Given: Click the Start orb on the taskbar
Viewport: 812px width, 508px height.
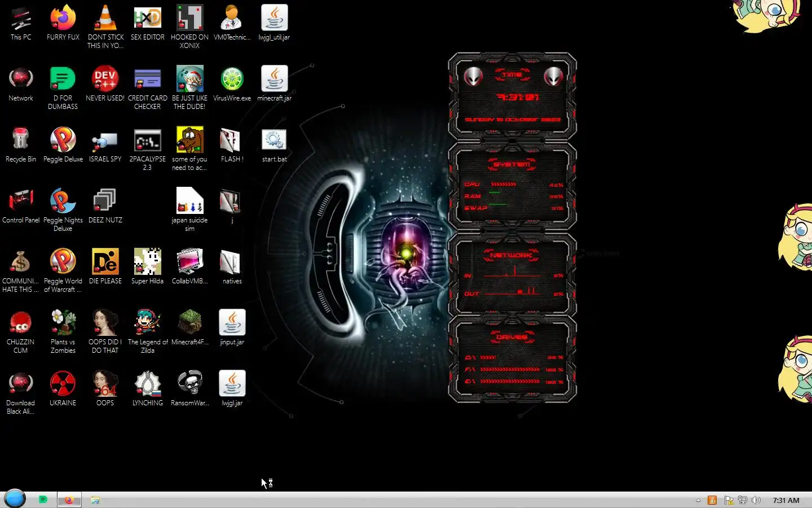Looking at the screenshot, I should (x=15, y=499).
